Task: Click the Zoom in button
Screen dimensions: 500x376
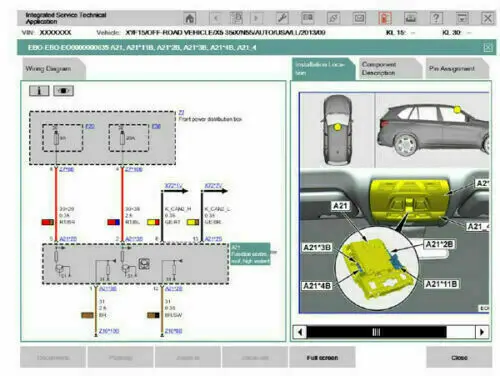Action: (x=188, y=358)
